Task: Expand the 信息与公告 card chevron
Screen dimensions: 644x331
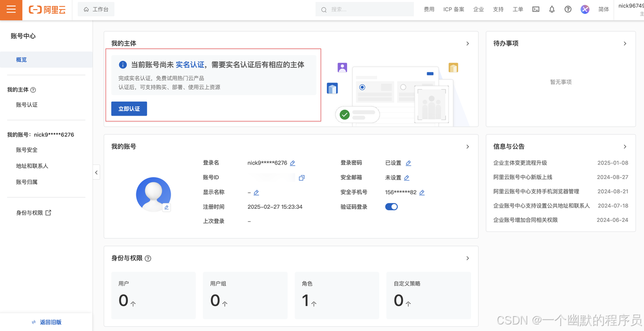Action: tap(625, 147)
